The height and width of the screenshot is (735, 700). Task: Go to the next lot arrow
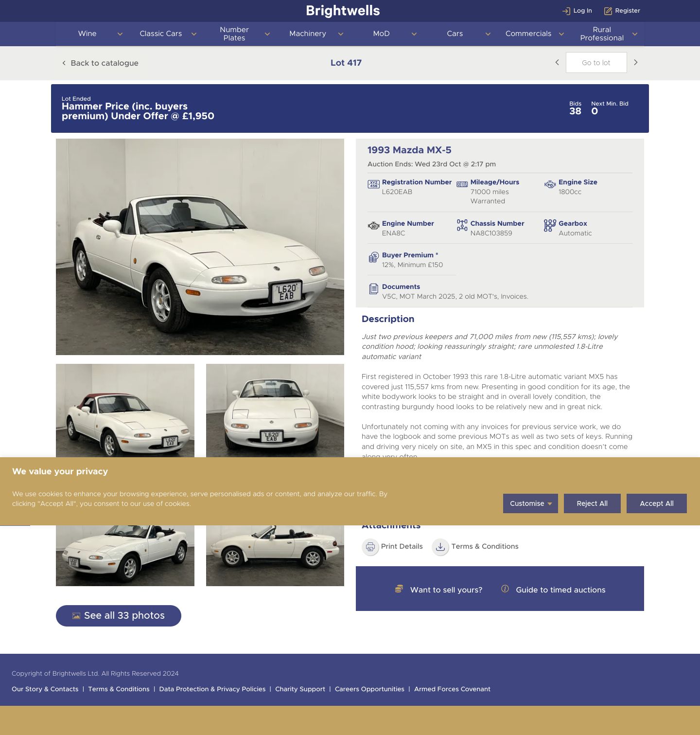click(635, 62)
